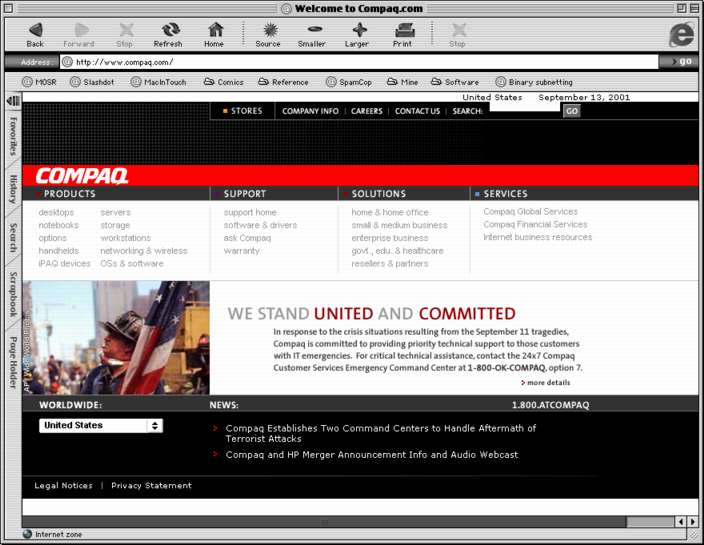Image resolution: width=704 pixels, height=545 pixels.
Task: Click the more details link
Action: (546, 383)
